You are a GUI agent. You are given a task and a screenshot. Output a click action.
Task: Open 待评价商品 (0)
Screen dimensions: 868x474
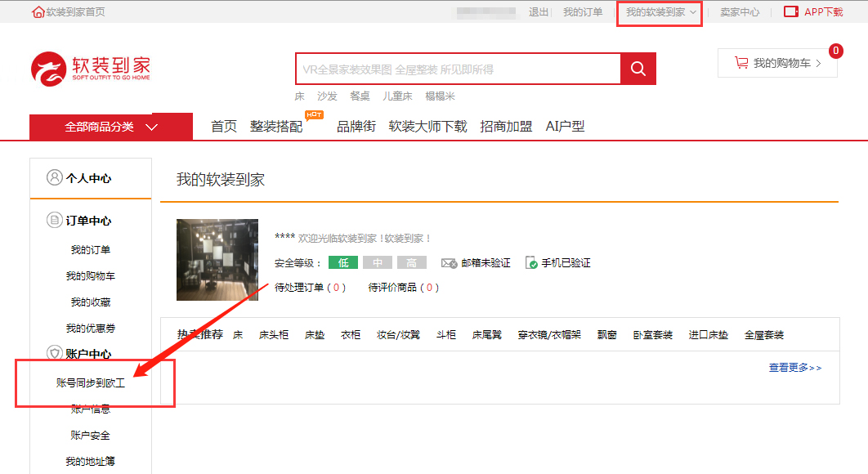point(404,288)
